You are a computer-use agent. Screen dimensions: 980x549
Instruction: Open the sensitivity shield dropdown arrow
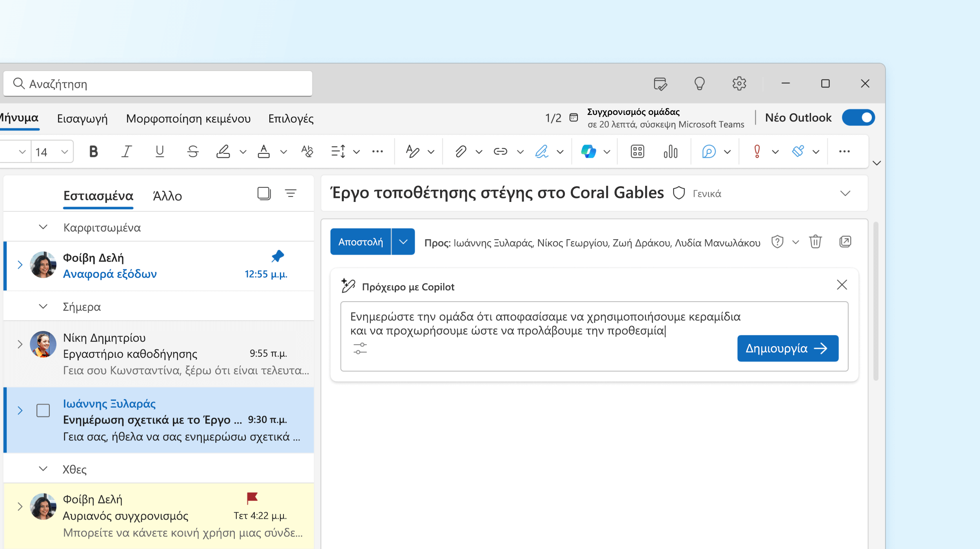coord(795,242)
